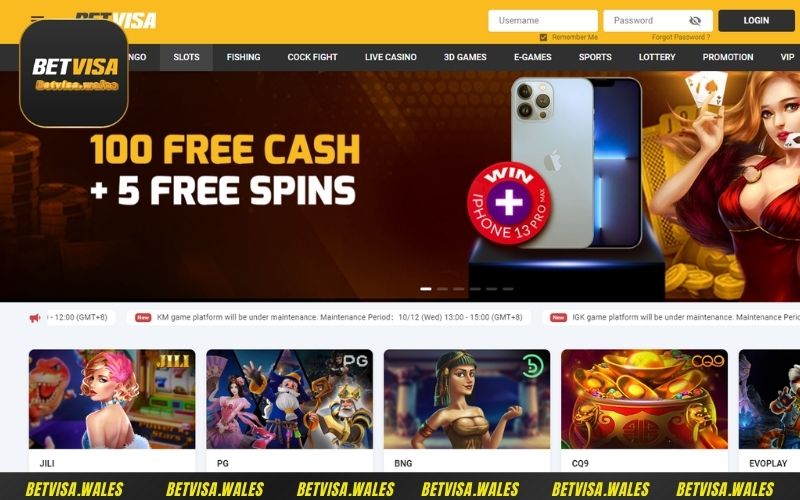Click the LOGIN button
Image resolution: width=800 pixels, height=500 pixels.
click(756, 20)
